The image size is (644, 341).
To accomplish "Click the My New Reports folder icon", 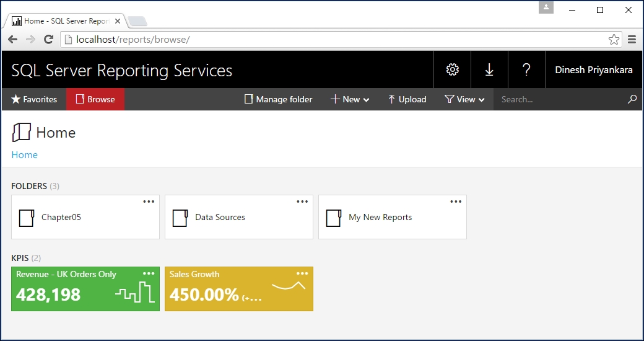I will click(334, 218).
